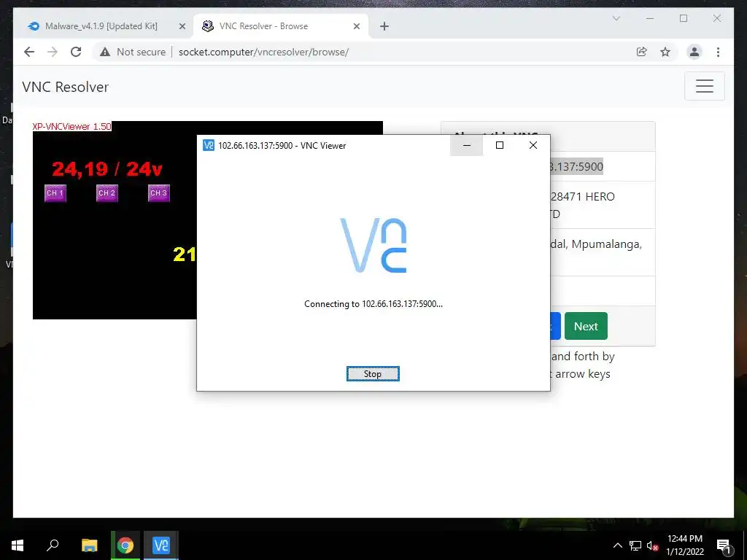Open the Windows Start menu

[18, 545]
